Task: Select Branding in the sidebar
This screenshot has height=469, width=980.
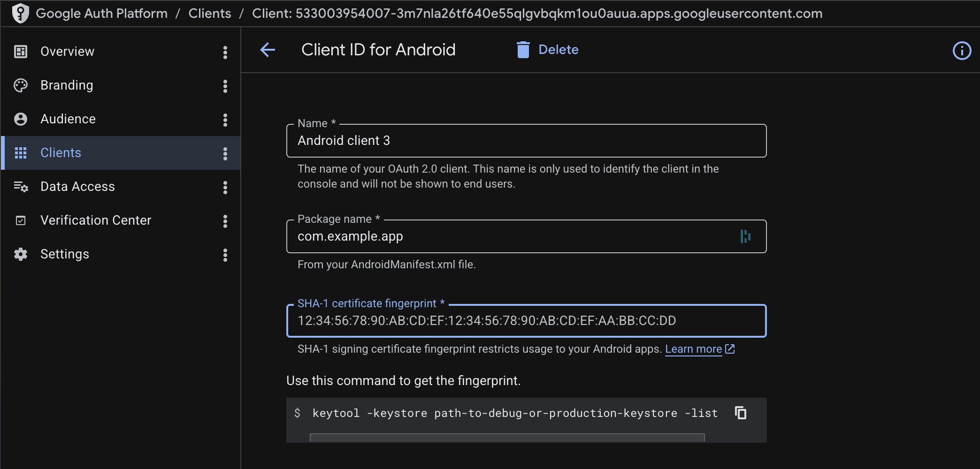Action: click(121, 85)
